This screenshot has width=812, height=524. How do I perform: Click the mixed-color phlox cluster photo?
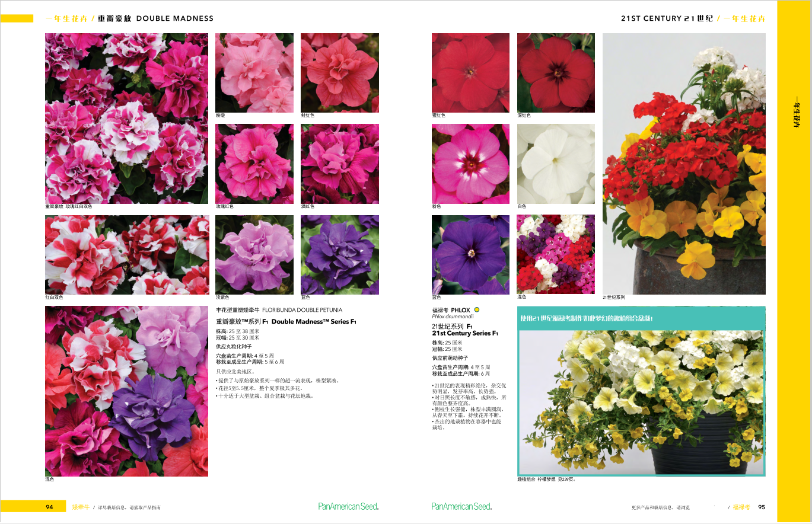(x=556, y=255)
